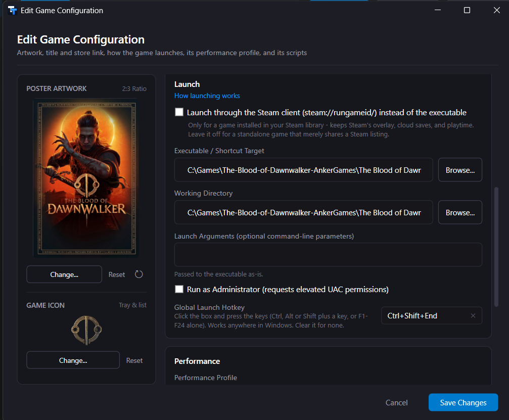Click the Launch section heading
The image size is (509, 420).
187,84
